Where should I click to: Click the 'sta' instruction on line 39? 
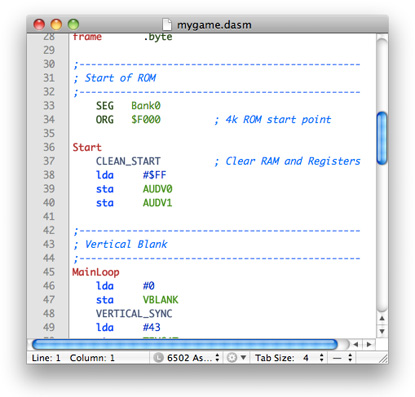[105, 189]
